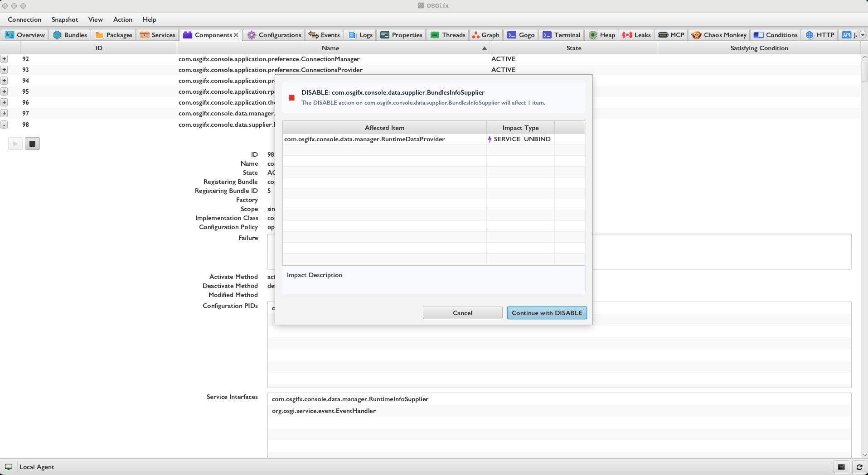The image size is (868, 475).
Task: Click the Chaos Monkey tab icon
Action: [x=696, y=35]
